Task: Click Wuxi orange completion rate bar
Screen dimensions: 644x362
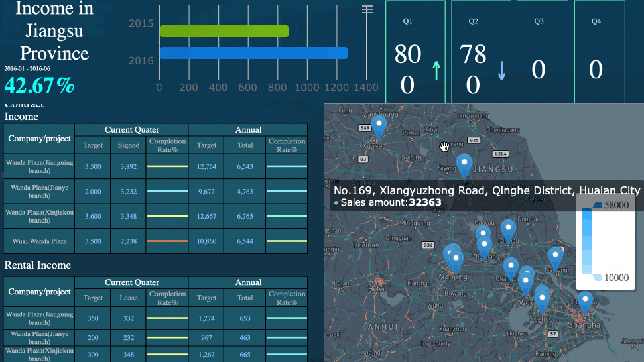Action: 167,241
